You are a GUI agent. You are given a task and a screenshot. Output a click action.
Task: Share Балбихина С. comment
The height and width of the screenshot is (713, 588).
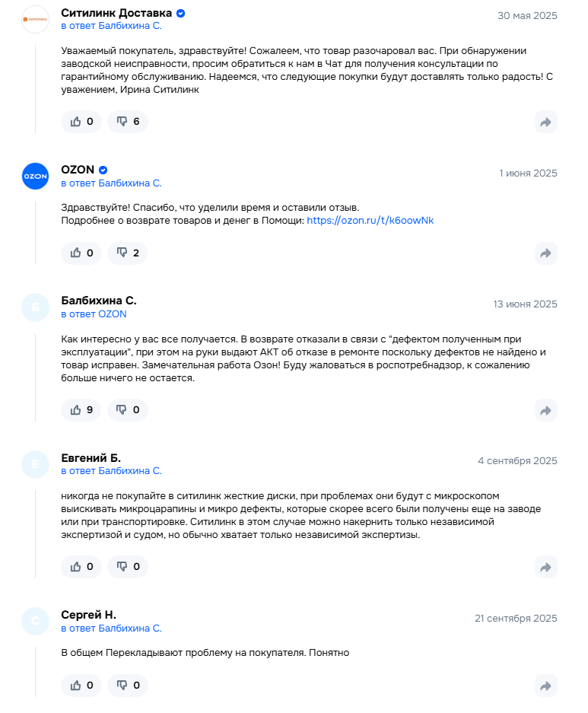pyautogui.click(x=545, y=410)
